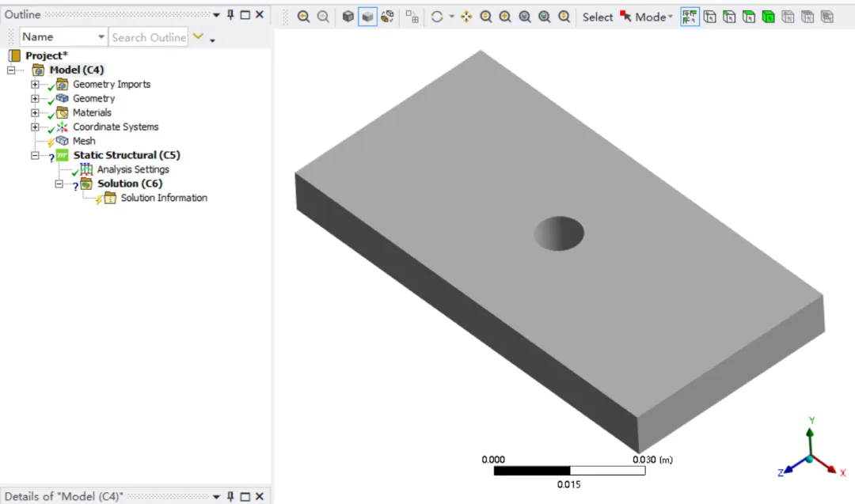Screen dimensions: 855x504
Task: Select the Project root node
Action: pyautogui.click(x=47, y=55)
